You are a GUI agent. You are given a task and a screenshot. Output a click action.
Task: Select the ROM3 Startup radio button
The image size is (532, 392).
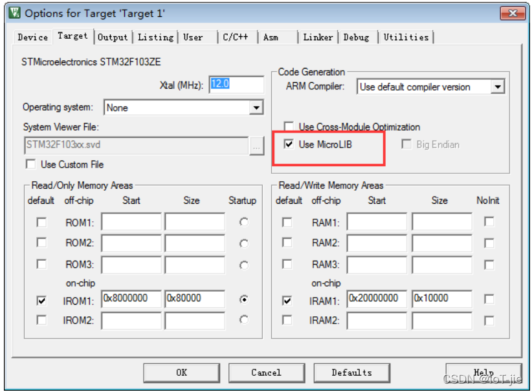tap(243, 265)
